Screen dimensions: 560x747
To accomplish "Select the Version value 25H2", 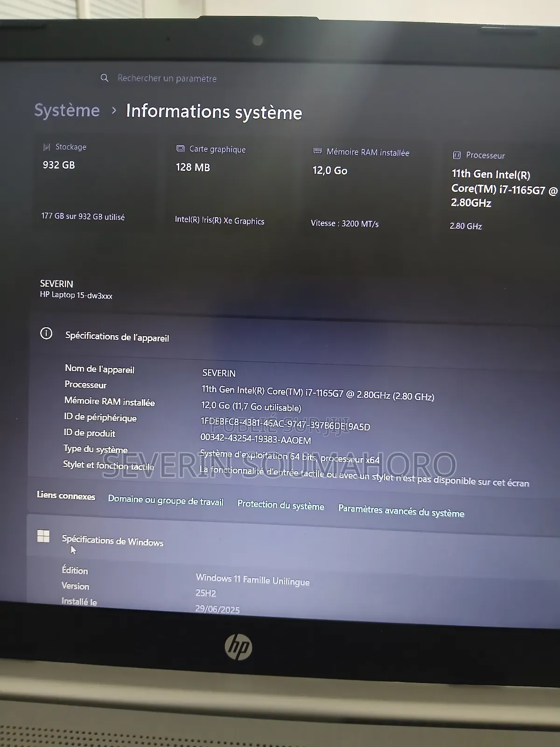I will [x=206, y=593].
